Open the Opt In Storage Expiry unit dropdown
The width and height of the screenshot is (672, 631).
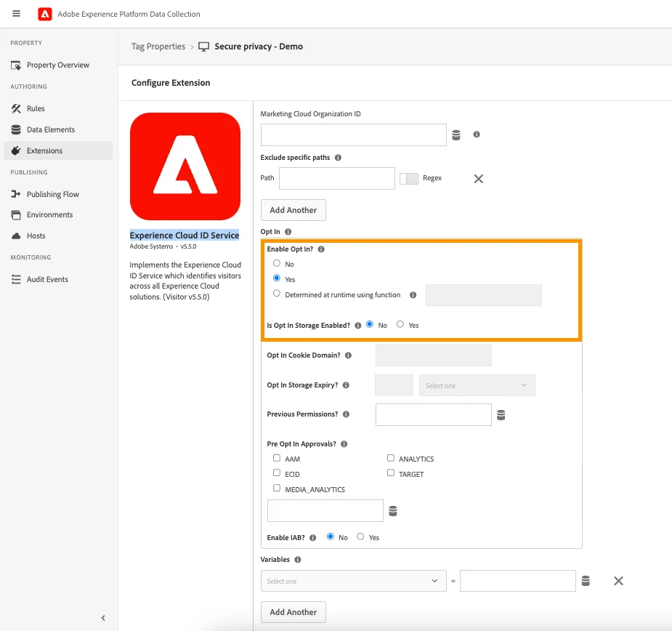(x=477, y=385)
